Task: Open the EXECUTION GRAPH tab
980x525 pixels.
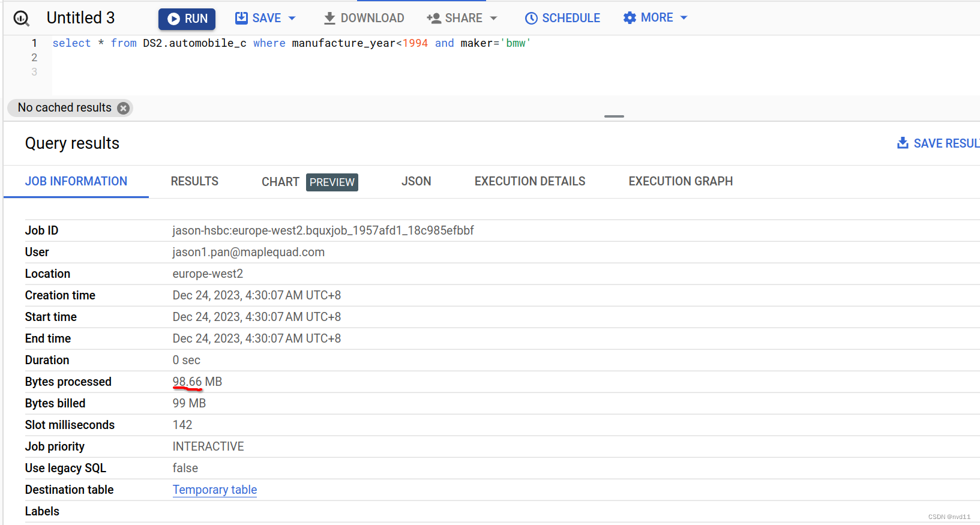Action: coord(681,181)
